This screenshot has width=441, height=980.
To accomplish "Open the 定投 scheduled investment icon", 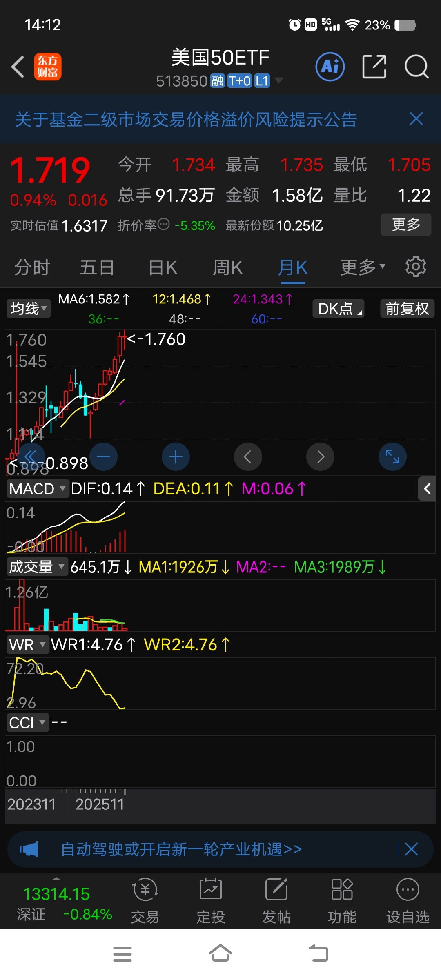I will click(211, 902).
